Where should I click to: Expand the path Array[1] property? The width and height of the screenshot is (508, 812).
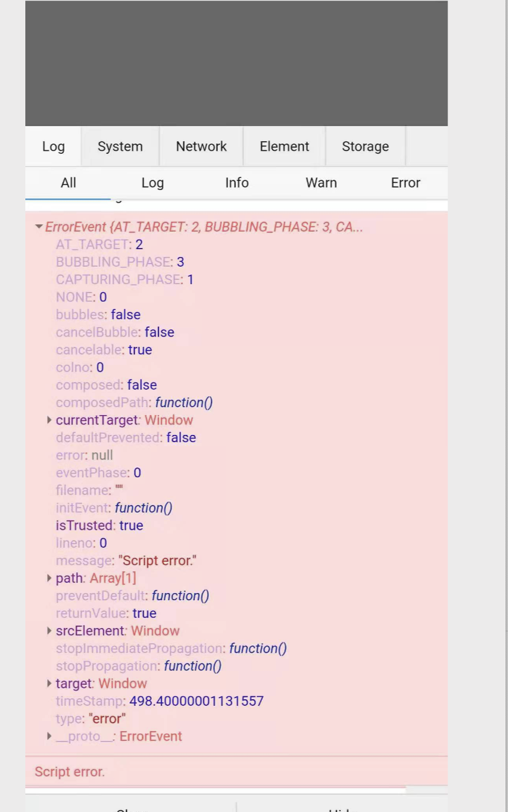tap(49, 578)
